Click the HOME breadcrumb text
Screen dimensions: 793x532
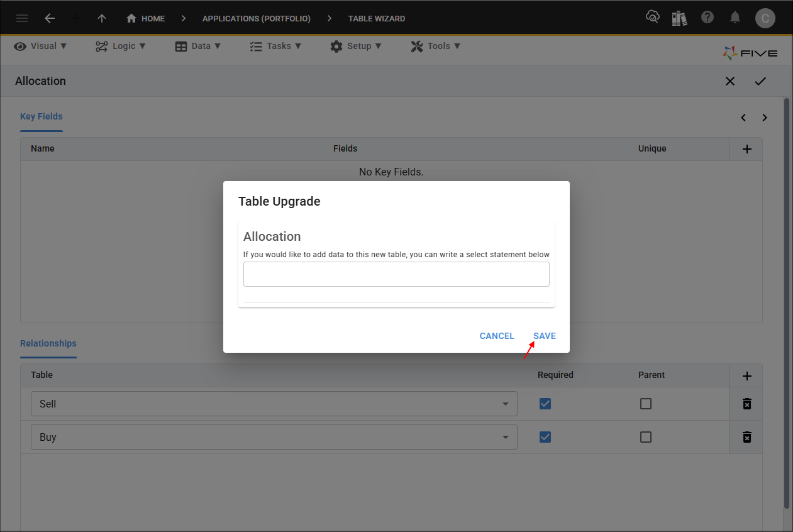click(x=153, y=19)
